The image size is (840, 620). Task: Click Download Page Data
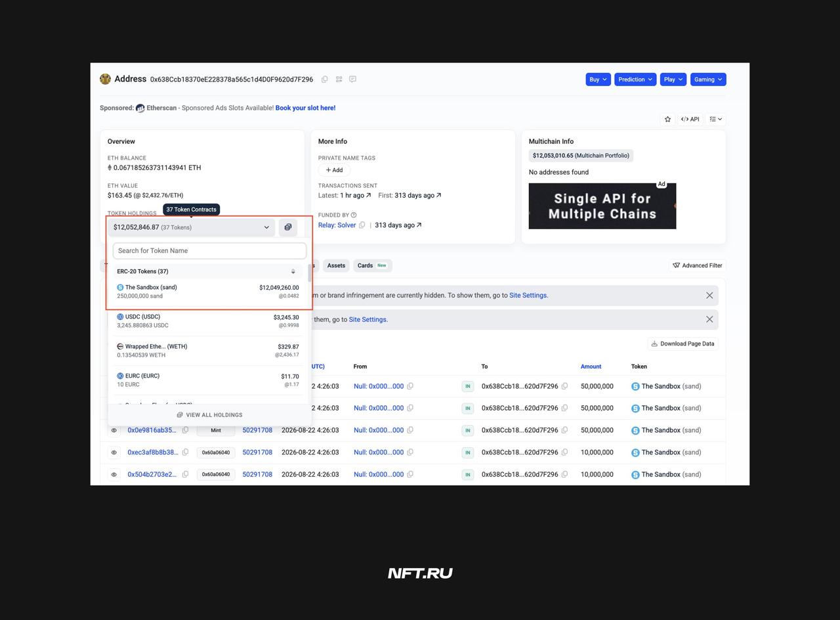click(x=682, y=343)
